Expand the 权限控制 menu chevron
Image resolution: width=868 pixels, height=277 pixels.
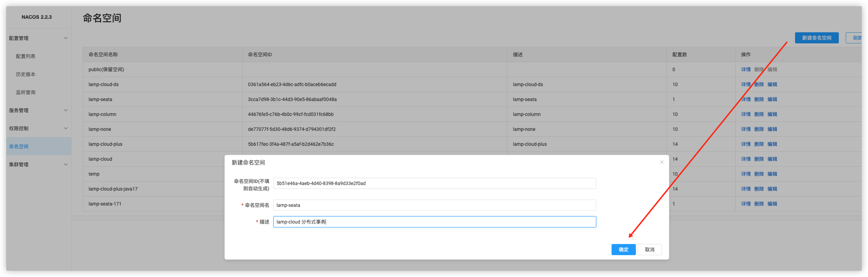[66, 128]
